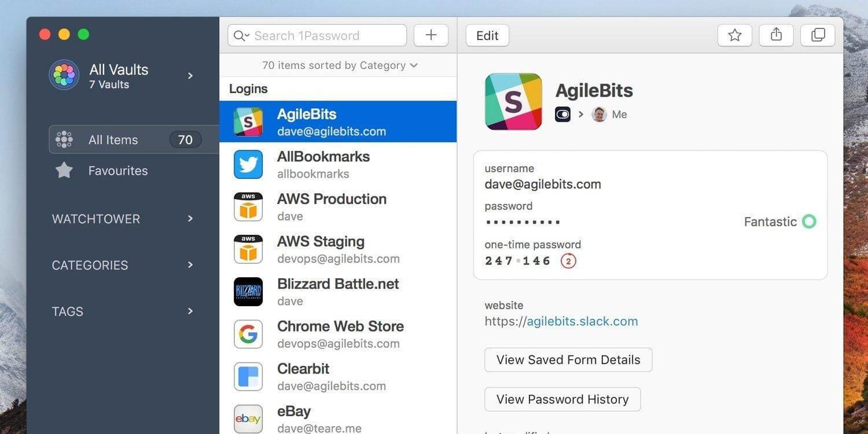Click the Fantastic password strength indicator
Viewport: 868px width, 434px height.
779,221
